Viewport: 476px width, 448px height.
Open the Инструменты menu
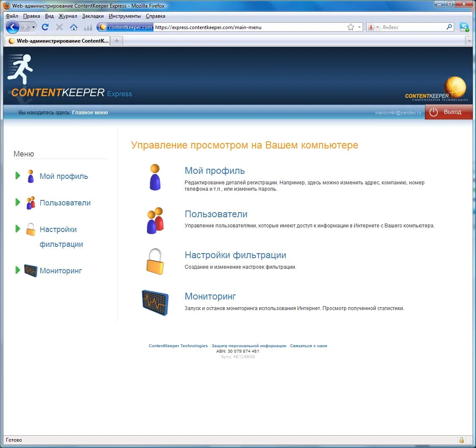[125, 16]
